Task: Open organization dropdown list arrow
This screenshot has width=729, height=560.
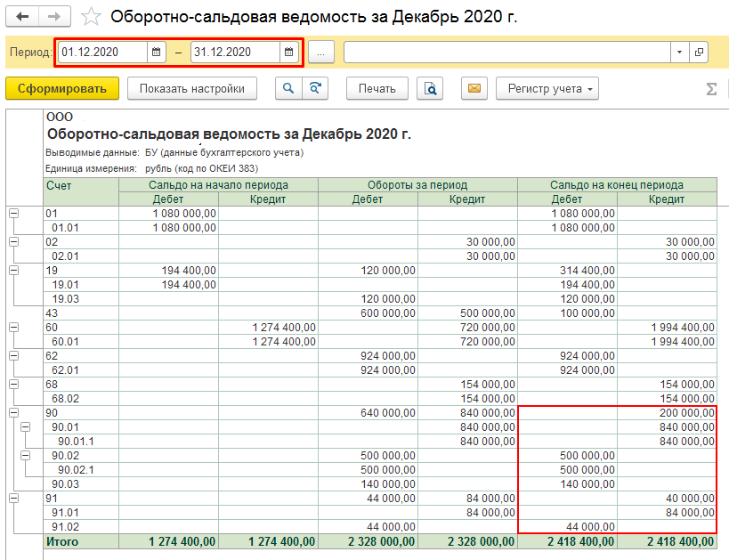Action: [x=679, y=53]
